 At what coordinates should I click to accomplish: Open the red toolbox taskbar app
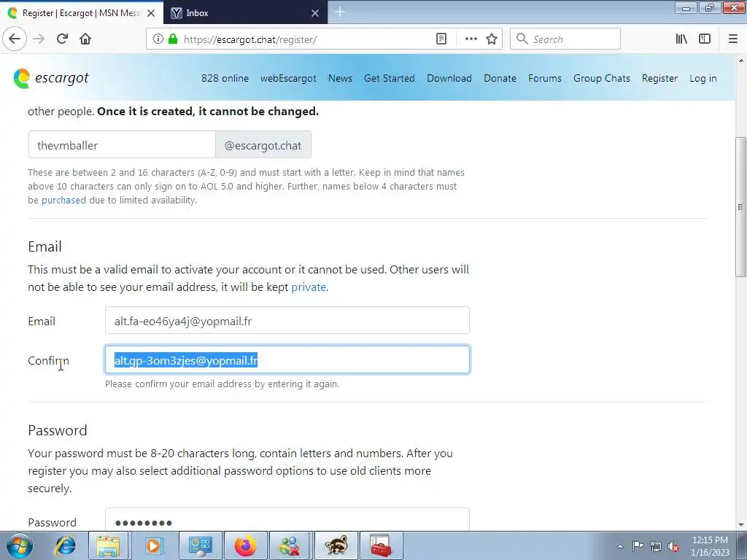381,545
